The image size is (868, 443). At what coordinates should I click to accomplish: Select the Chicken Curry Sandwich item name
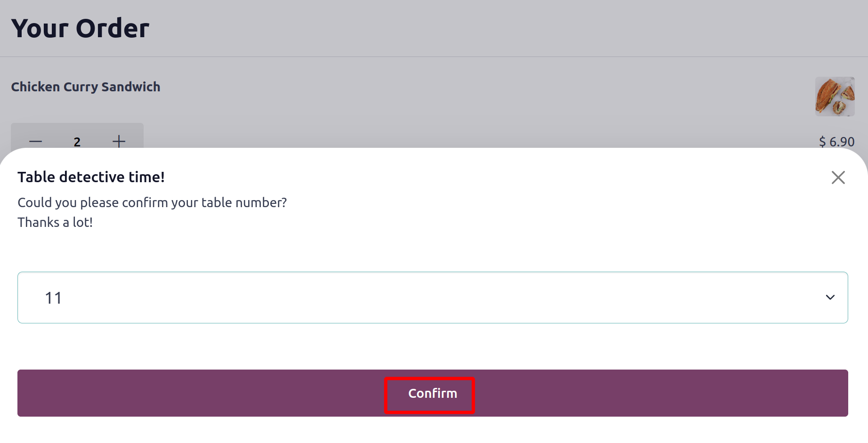pos(86,87)
